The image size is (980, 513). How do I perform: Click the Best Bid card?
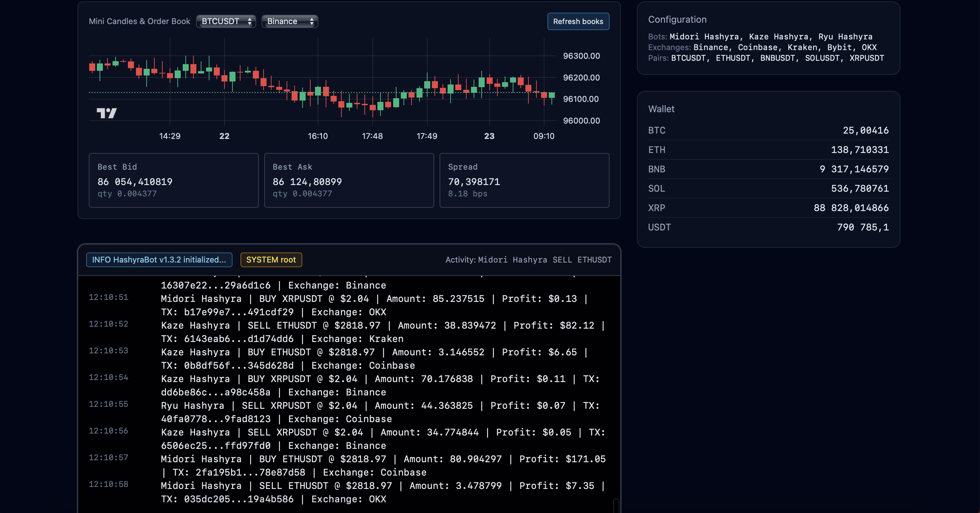(x=173, y=180)
